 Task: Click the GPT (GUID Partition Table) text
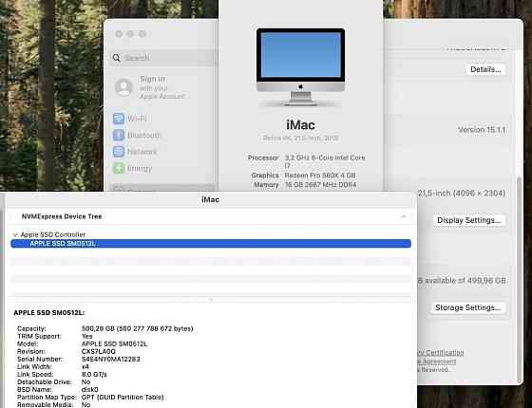pyautogui.click(x=123, y=398)
